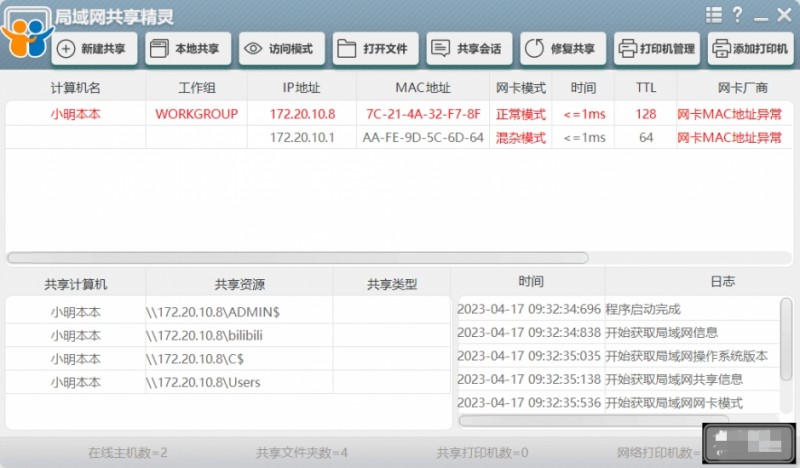Click the 时间 header in host table

[583, 88]
